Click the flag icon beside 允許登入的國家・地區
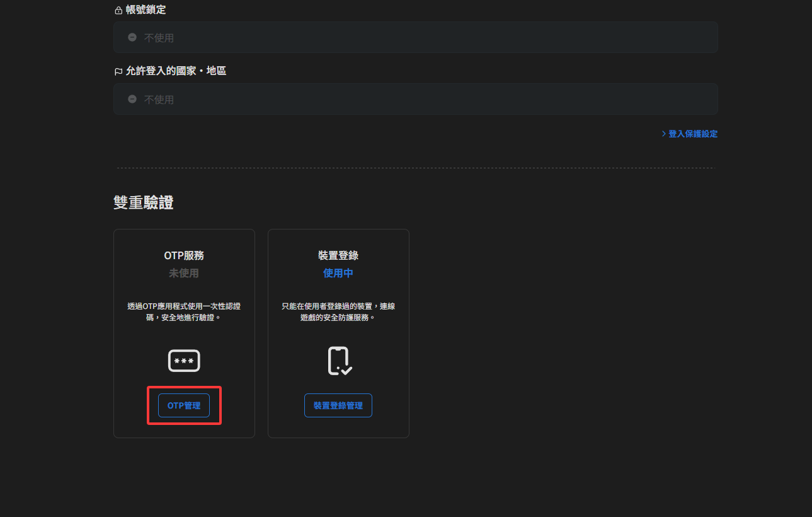812x517 pixels. (x=118, y=72)
